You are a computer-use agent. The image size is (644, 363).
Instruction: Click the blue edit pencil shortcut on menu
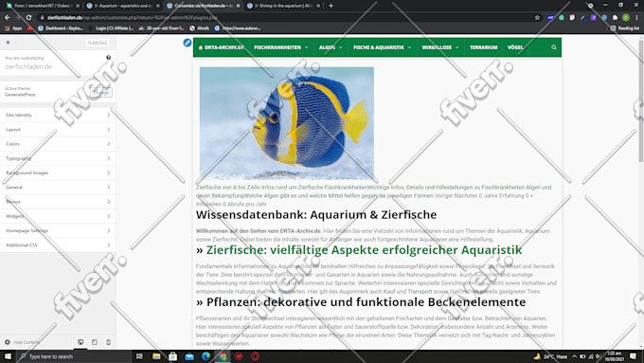click(188, 43)
